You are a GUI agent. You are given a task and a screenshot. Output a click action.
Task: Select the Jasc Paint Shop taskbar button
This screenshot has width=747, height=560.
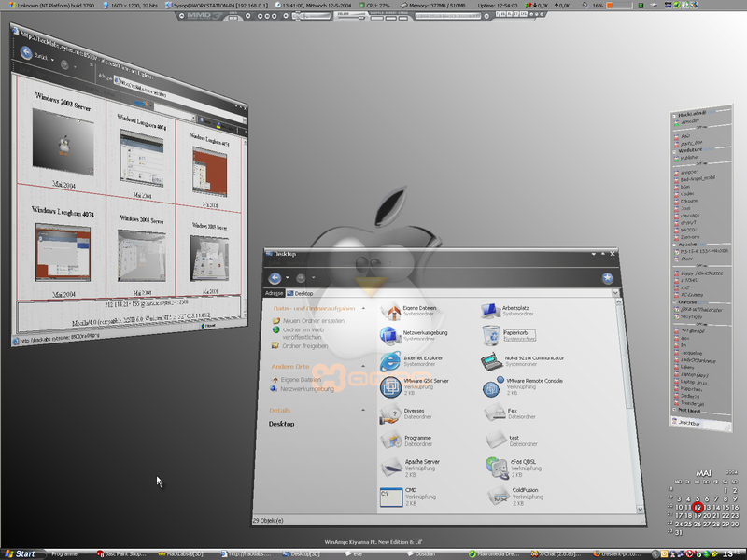120,553
